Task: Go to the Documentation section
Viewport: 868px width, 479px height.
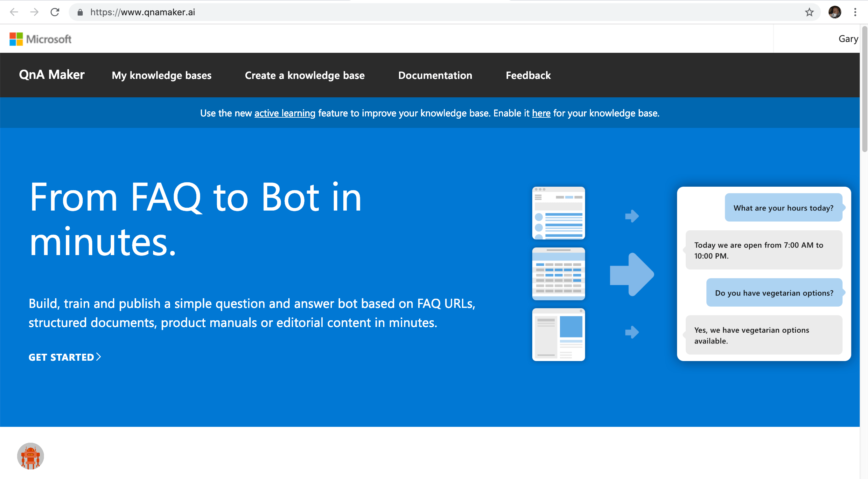Action: [x=435, y=75]
